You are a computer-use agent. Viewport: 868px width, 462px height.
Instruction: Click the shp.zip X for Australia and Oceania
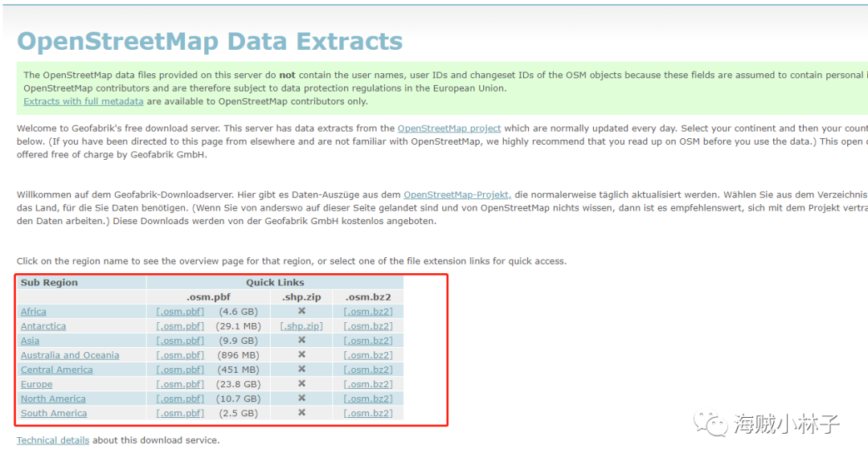click(301, 354)
